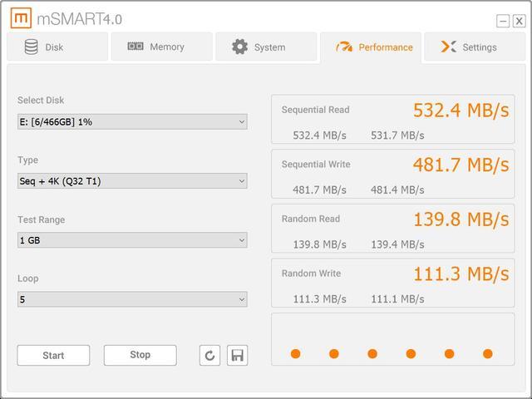Click the Type label above the dropdown
The width and height of the screenshot is (532, 399).
(27, 160)
